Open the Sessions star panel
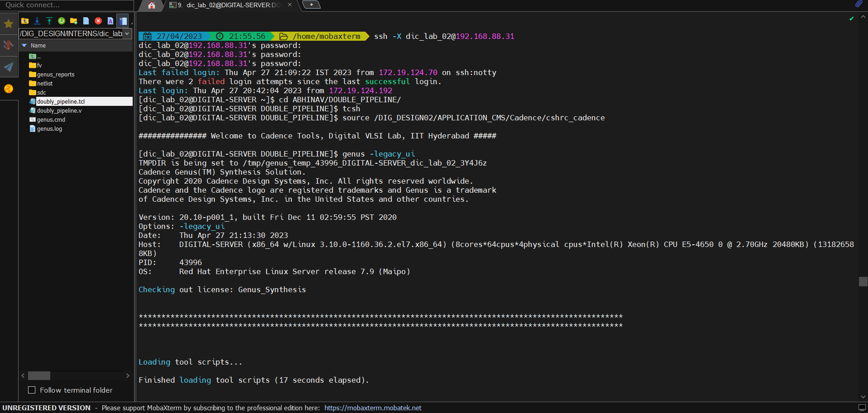The height and width of the screenshot is (413, 868). click(x=8, y=23)
